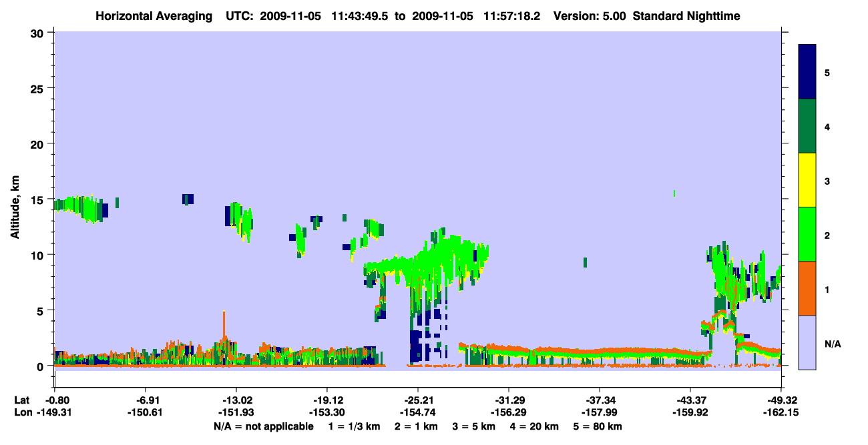Click the y-axis tick label 30
868x445 pixels.
point(39,33)
